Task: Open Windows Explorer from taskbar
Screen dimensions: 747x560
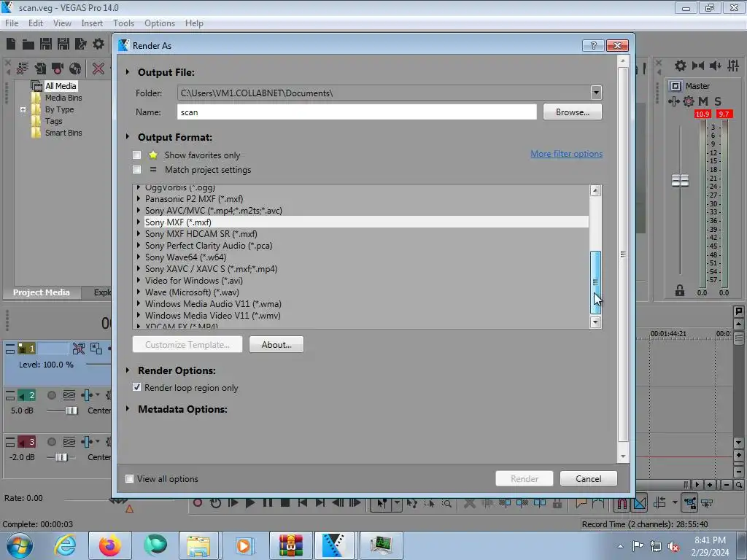Action: pos(198,545)
